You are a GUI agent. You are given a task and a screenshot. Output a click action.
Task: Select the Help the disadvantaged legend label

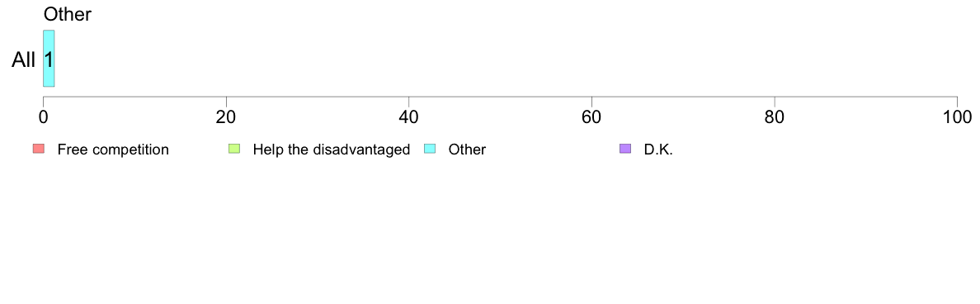click(332, 150)
